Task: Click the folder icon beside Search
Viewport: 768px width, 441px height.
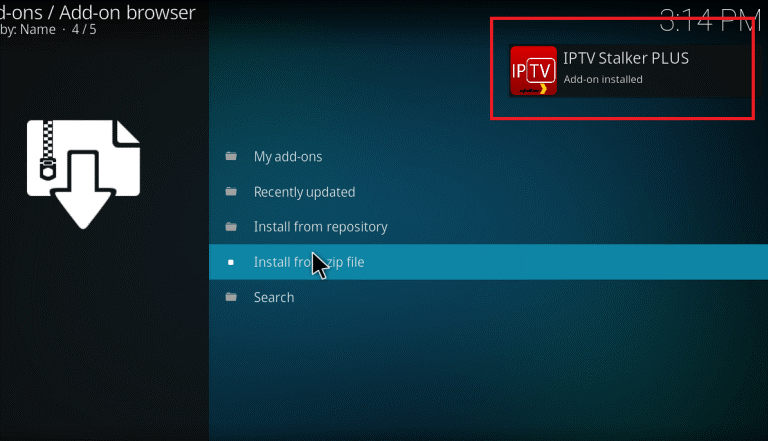Action: tap(231, 297)
